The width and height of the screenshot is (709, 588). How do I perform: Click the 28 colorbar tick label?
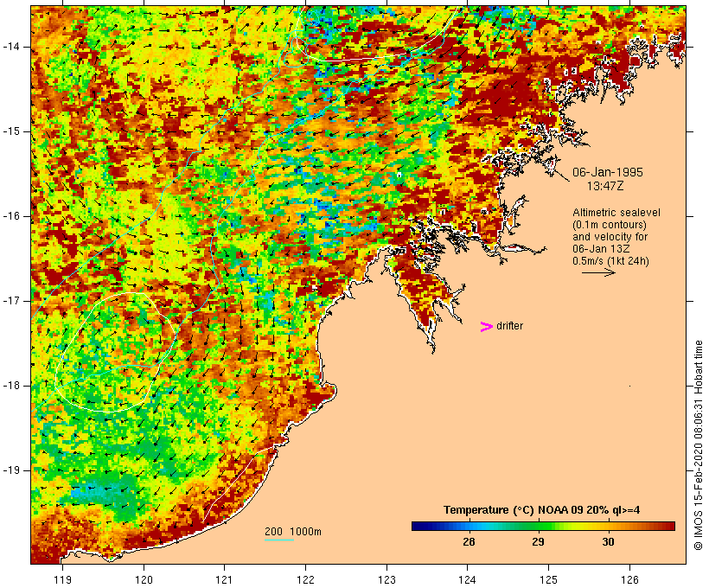point(469,542)
